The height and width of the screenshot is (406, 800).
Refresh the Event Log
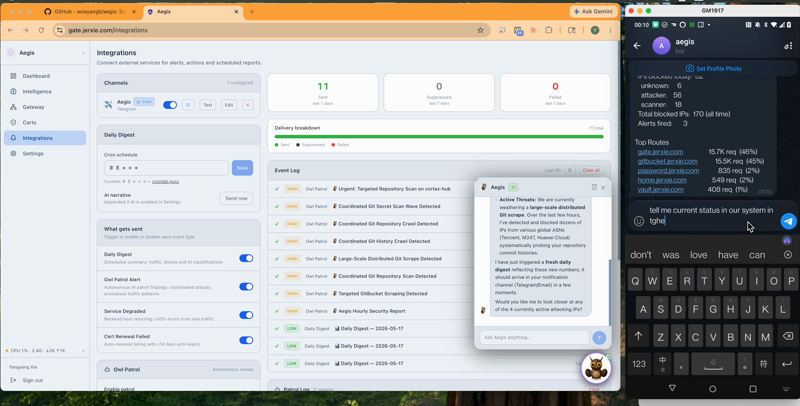[x=570, y=170]
